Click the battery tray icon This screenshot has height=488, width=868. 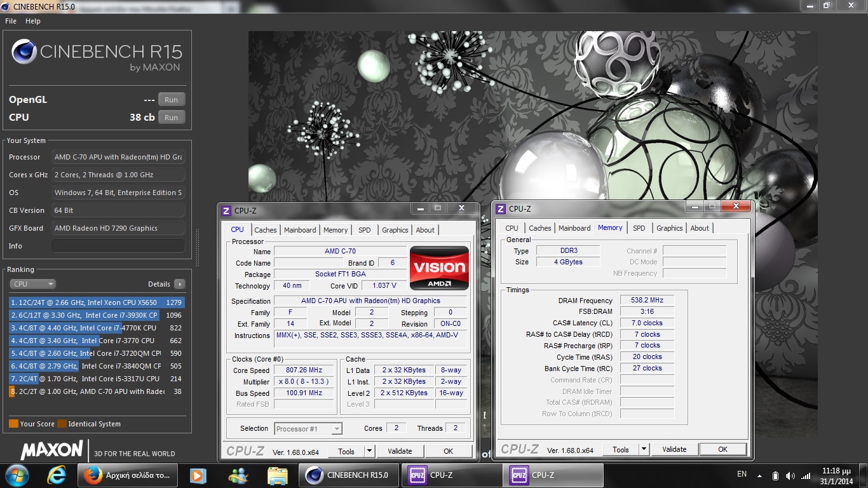(775, 476)
